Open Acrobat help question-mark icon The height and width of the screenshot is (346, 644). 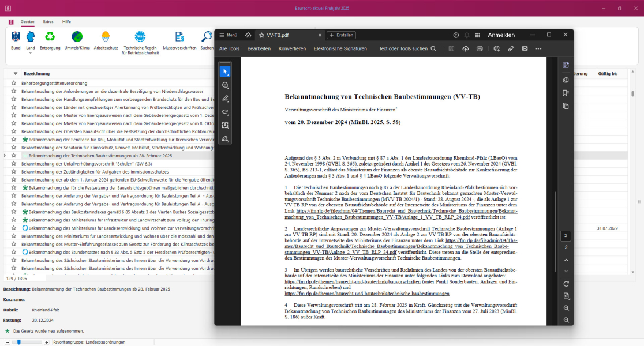tap(455, 35)
